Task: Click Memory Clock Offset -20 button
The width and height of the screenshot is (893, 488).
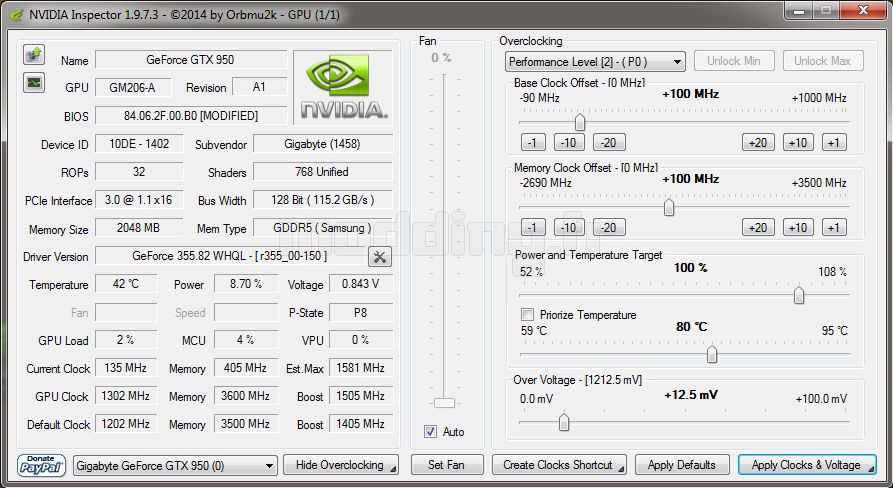Action: point(609,228)
